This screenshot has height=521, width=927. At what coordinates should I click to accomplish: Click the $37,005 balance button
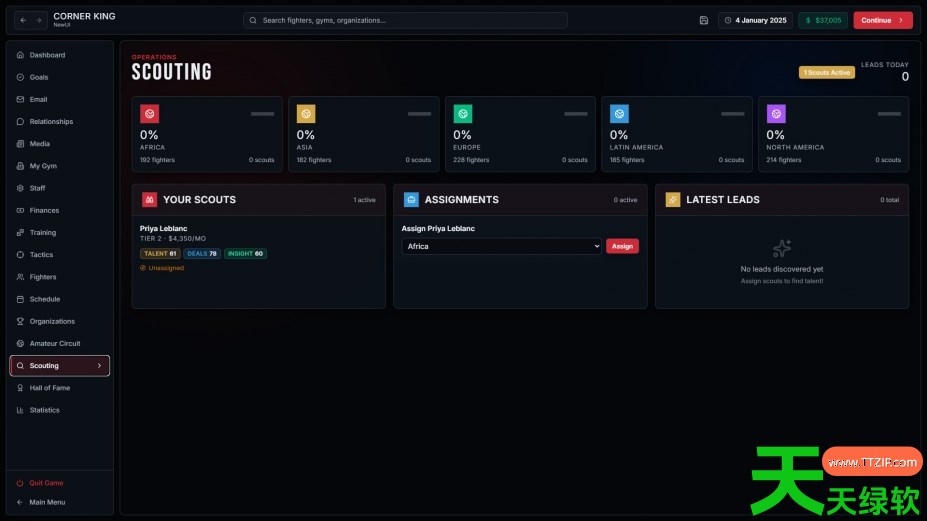coord(823,20)
